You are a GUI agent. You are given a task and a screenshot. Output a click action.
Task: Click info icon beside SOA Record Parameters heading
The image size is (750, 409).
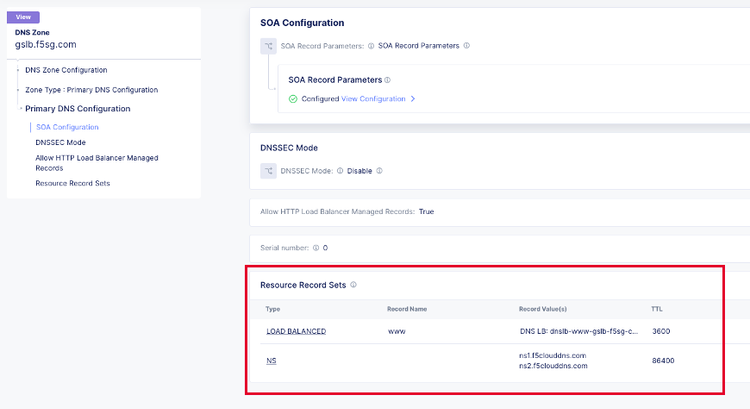click(x=387, y=80)
